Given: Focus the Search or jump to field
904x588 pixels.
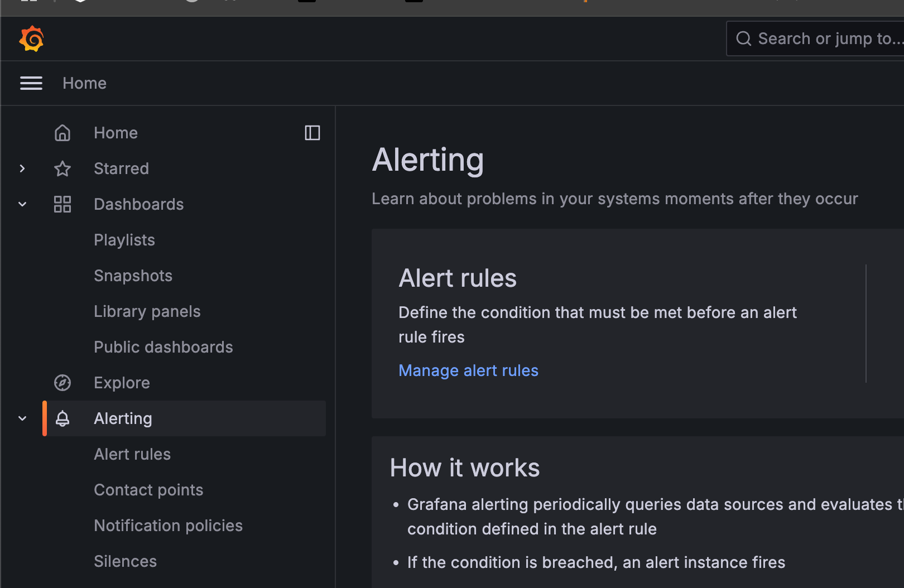Looking at the screenshot, I should 815,38.
